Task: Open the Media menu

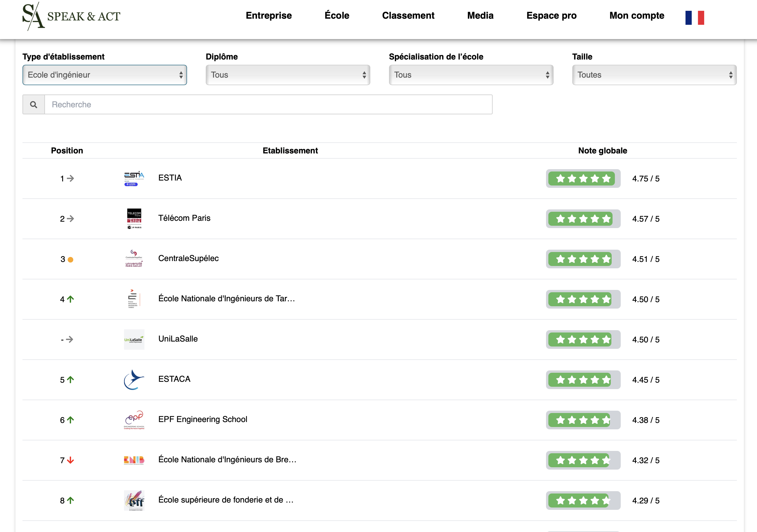Action: coord(480,15)
